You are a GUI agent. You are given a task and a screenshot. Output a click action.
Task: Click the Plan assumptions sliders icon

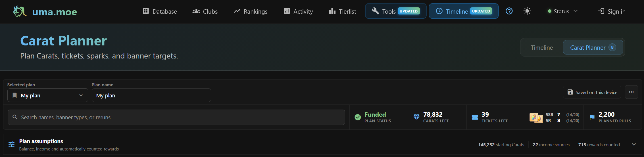tap(11, 145)
